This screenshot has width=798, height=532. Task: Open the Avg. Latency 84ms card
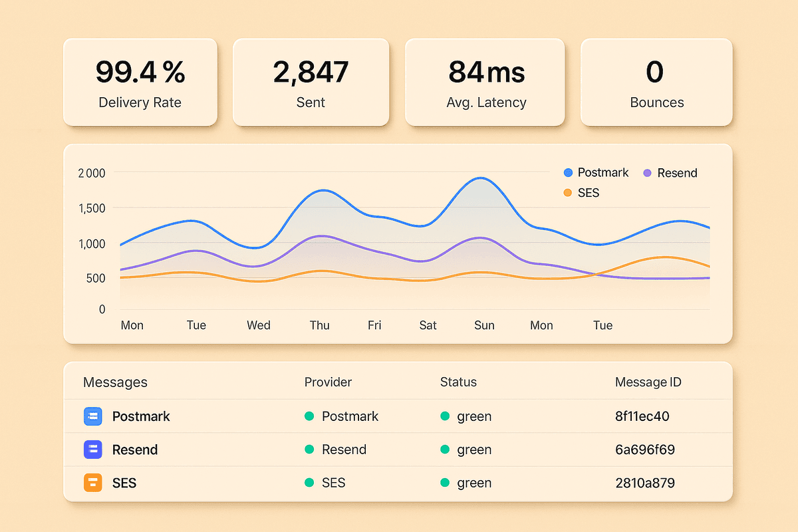(x=485, y=82)
